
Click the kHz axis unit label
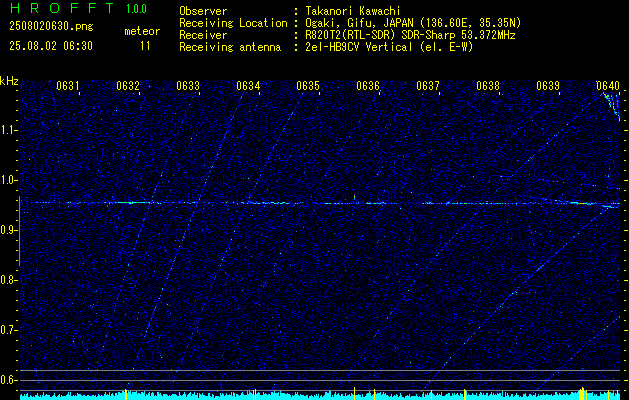click(9, 81)
